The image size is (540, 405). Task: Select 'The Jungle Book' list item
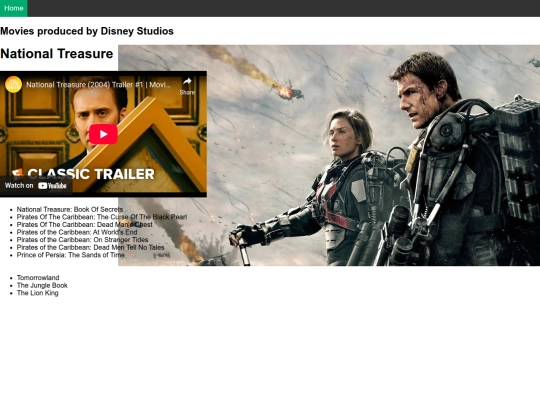(42, 285)
